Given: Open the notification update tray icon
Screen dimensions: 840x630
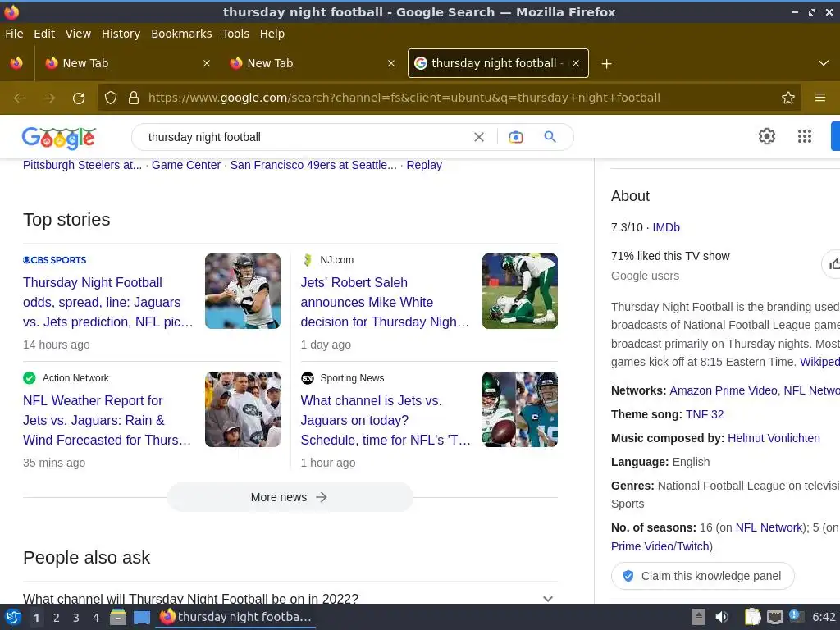Looking at the screenshot, I should (x=796, y=616).
